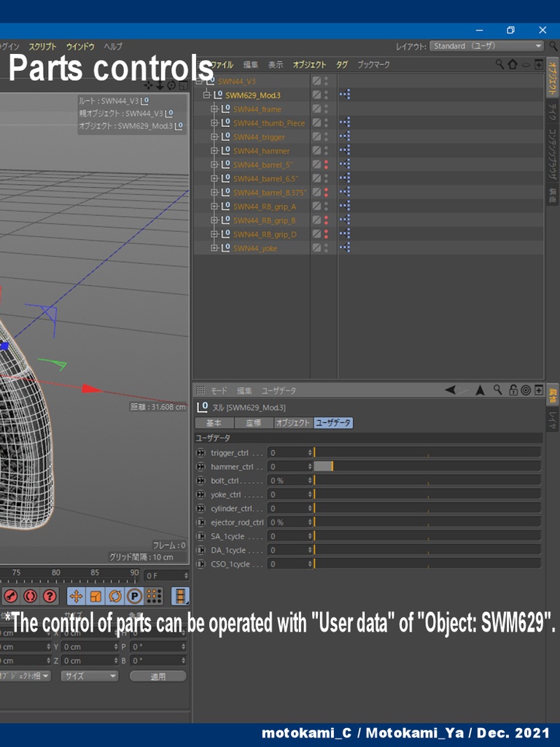Click the Attribute Manager new-panel plus icon

(539, 390)
